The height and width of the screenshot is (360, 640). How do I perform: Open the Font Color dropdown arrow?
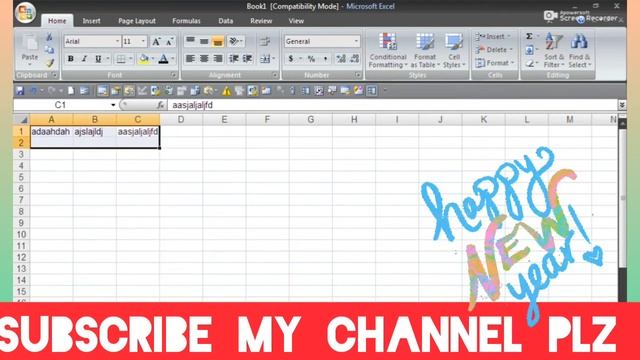pyautogui.click(x=173, y=59)
